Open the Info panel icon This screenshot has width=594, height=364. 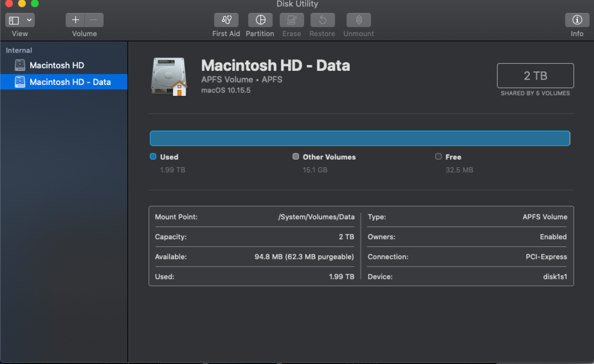[577, 20]
